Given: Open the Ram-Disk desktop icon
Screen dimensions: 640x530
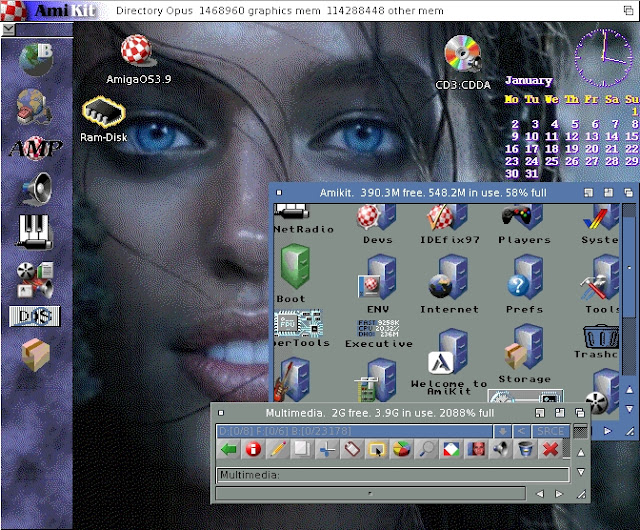Looking at the screenshot, I should [103, 112].
